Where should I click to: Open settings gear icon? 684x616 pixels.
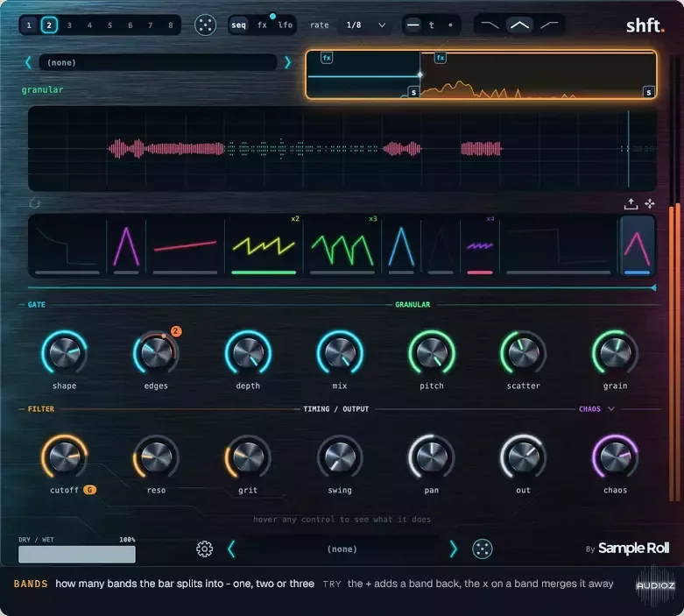[205, 549]
